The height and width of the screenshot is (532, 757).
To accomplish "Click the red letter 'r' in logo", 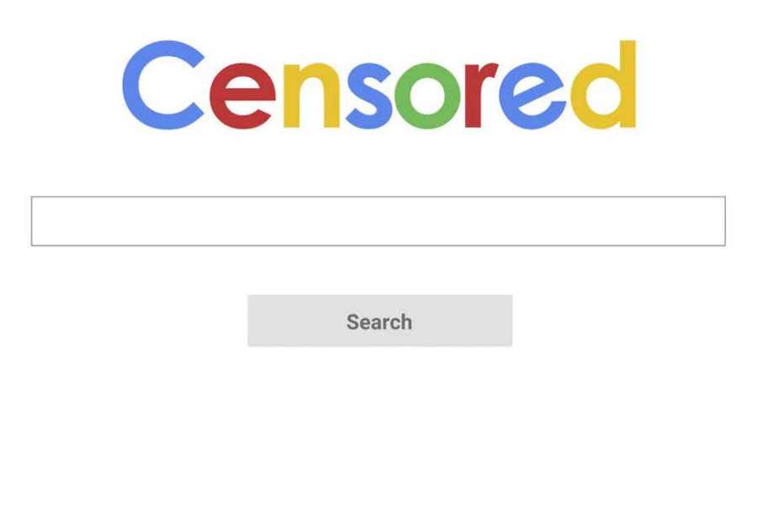I will pos(481,96).
